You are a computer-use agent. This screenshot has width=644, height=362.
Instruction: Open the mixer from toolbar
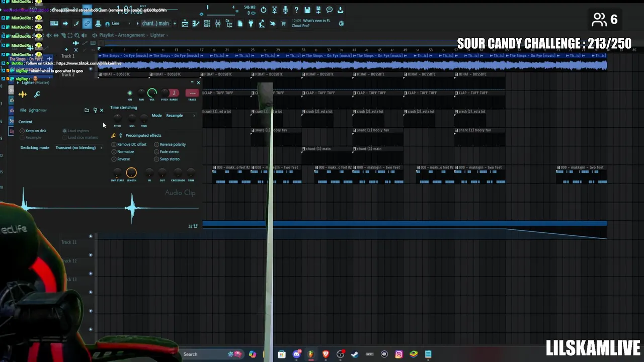click(x=218, y=24)
